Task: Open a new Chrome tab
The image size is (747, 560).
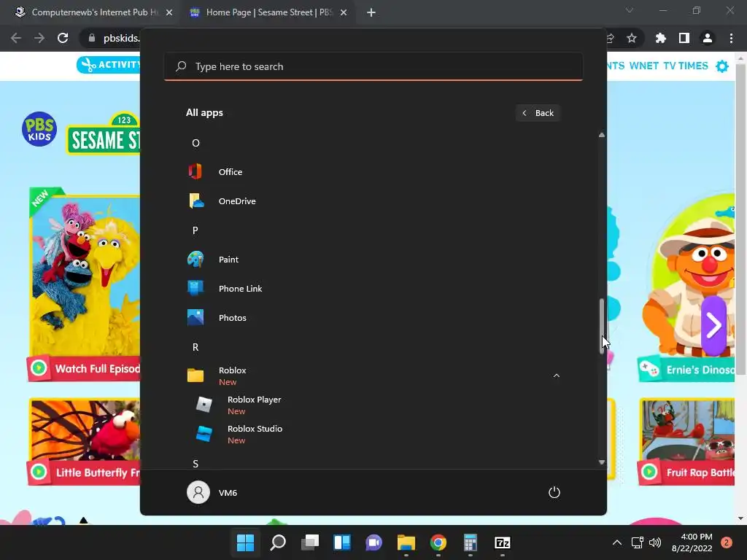Action: (371, 12)
